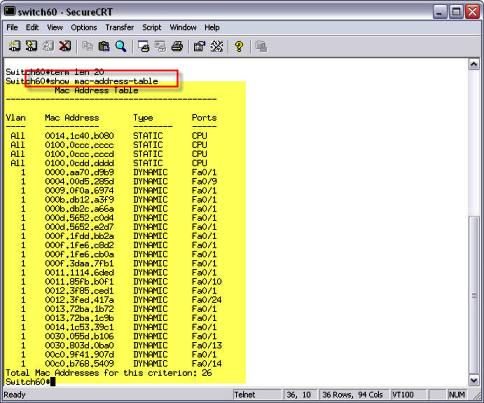Open the Transfer menu
The width and height of the screenshot is (484, 403).
click(x=119, y=27)
